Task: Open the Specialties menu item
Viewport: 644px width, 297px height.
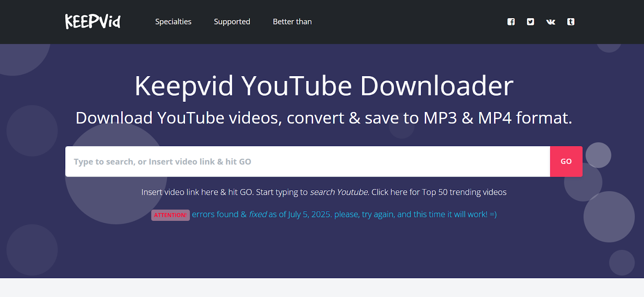Action: 173,22
